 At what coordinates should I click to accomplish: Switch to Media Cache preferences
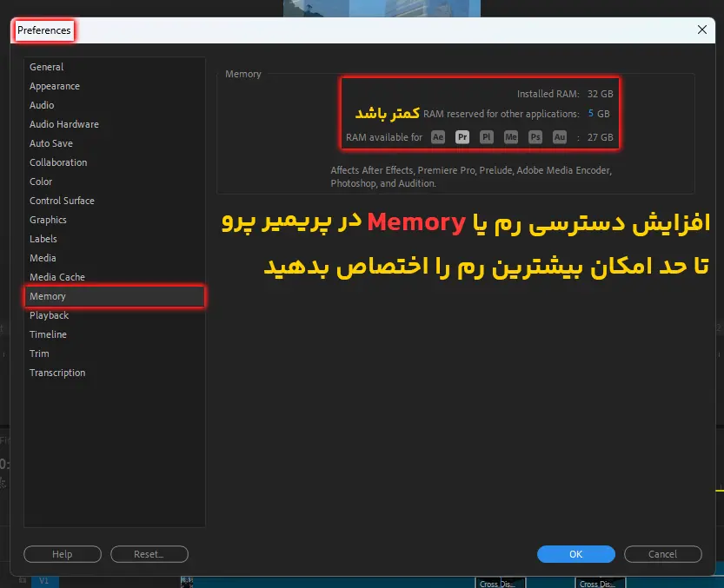point(115,277)
